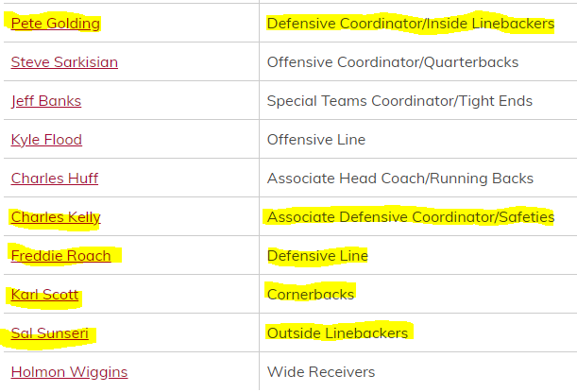Viewport: 577px width, 392px height.
Task: Select the Cornerbacks position cell
Action: 311,295
